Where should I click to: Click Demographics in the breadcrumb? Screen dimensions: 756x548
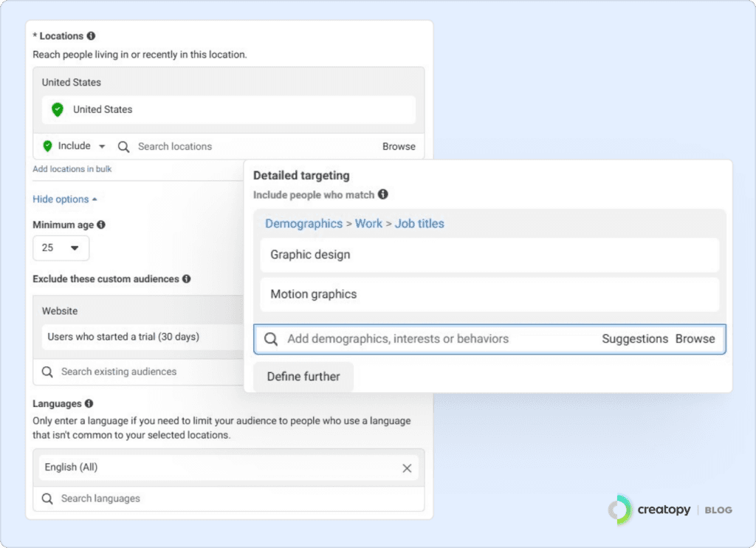click(x=303, y=223)
